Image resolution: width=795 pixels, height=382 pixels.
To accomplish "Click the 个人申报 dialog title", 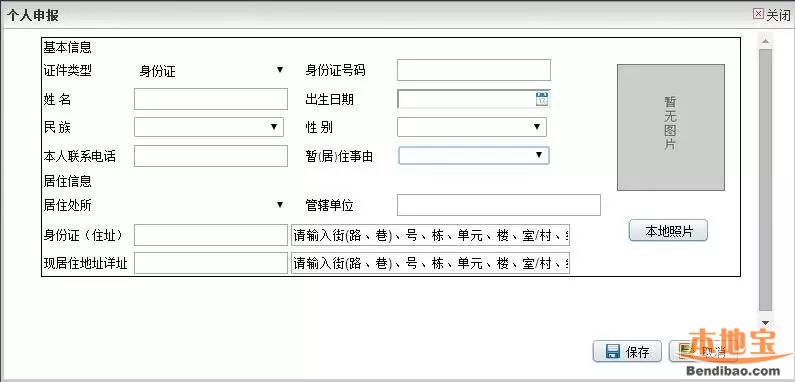I will coord(32,15).
